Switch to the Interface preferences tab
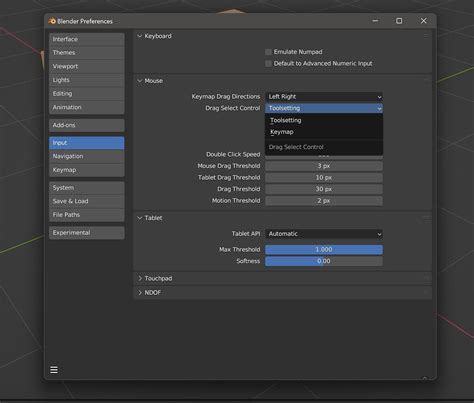 tap(87, 39)
